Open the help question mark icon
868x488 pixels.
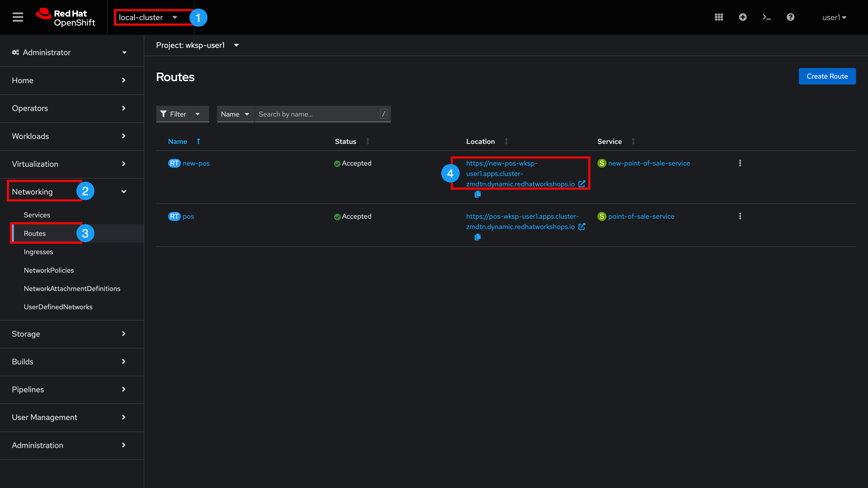coord(790,17)
